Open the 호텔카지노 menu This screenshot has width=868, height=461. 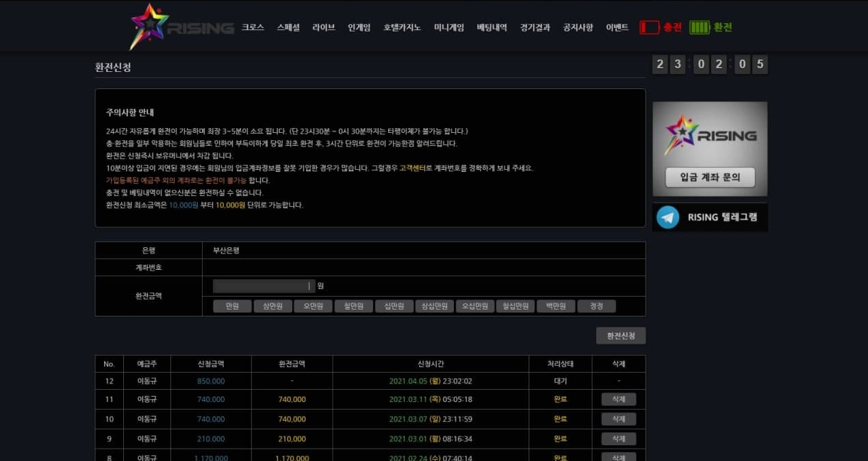[403, 27]
